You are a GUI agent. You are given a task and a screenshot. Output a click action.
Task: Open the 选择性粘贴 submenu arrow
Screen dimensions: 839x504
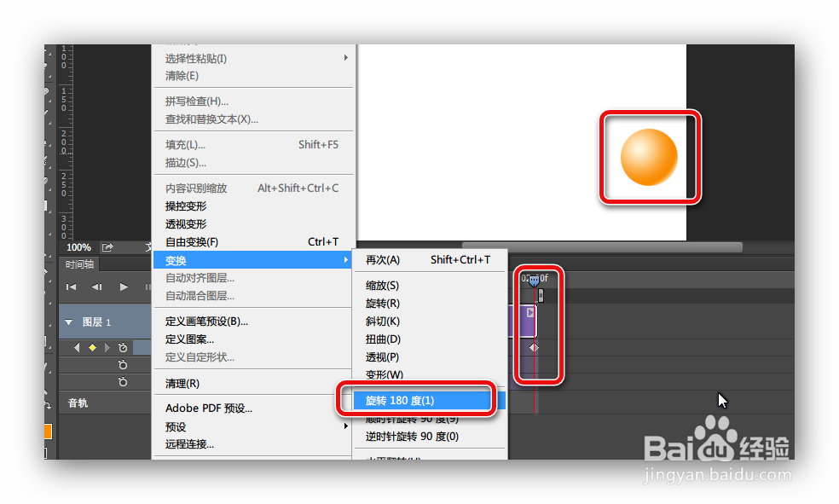[x=345, y=58]
